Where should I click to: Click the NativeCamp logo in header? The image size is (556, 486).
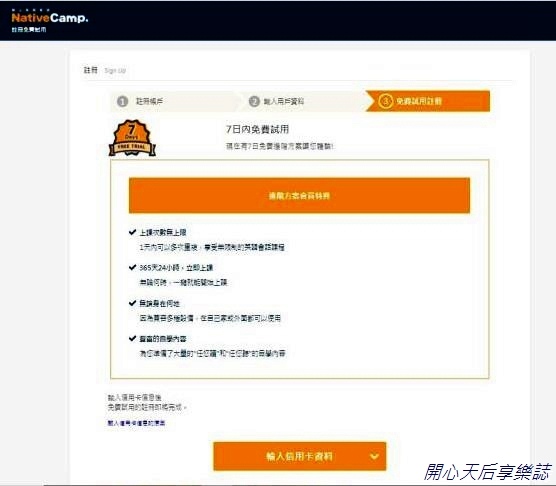tap(50, 17)
